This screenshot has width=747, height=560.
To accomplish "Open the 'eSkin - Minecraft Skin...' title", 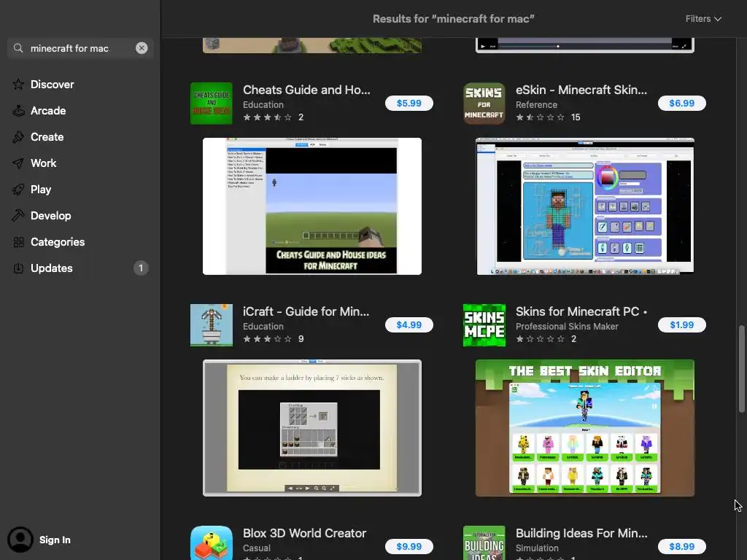I will (581, 90).
